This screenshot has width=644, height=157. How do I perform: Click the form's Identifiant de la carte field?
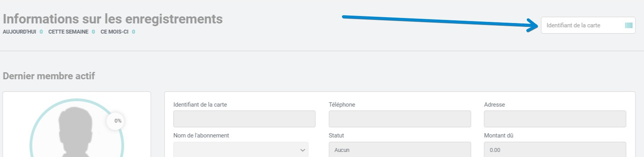pos(244,119)
